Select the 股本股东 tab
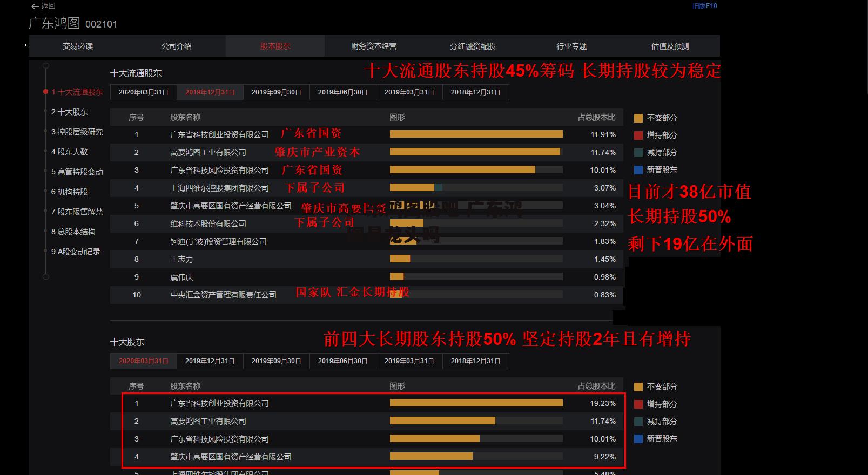Image resolution: width=868 pixels, height=475 pixels. point(275,46)
